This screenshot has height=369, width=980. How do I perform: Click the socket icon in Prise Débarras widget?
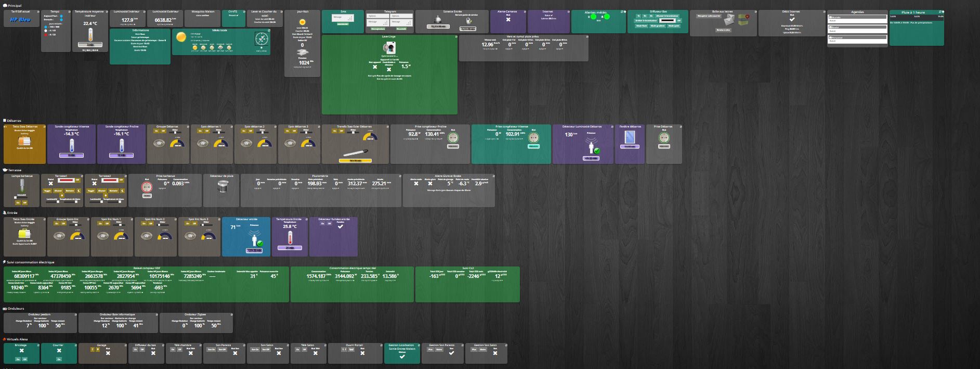click(x=663, y=137)
